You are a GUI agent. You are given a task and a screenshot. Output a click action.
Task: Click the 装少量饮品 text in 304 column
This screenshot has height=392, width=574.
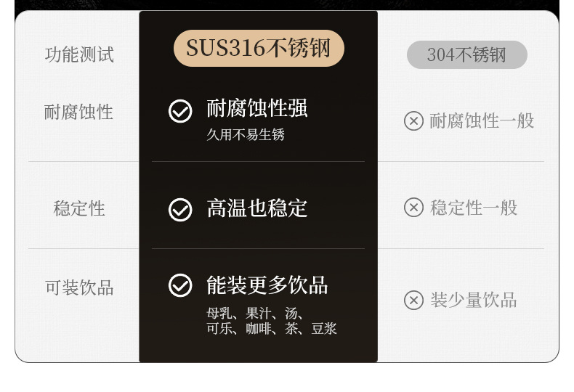[473, 300]
